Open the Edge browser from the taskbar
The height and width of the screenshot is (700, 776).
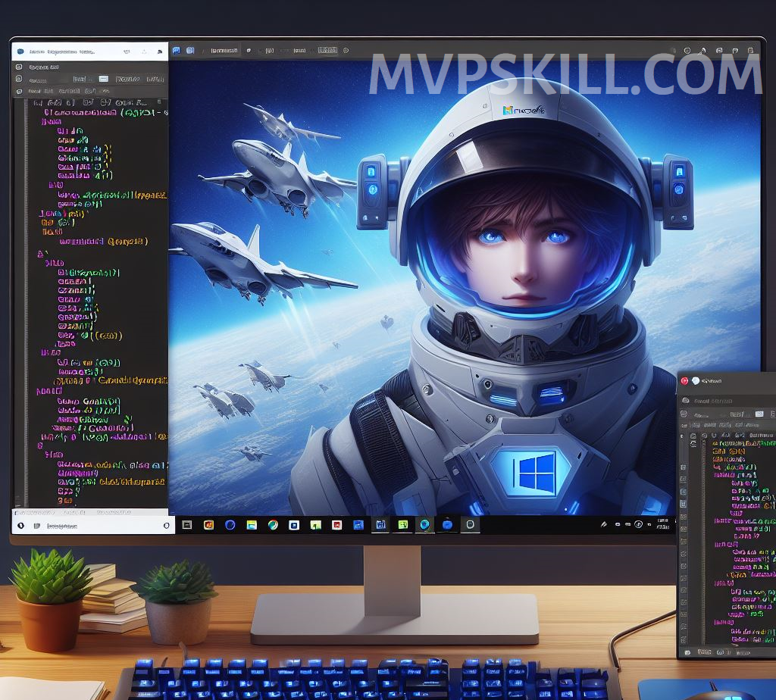click(229, 525)
